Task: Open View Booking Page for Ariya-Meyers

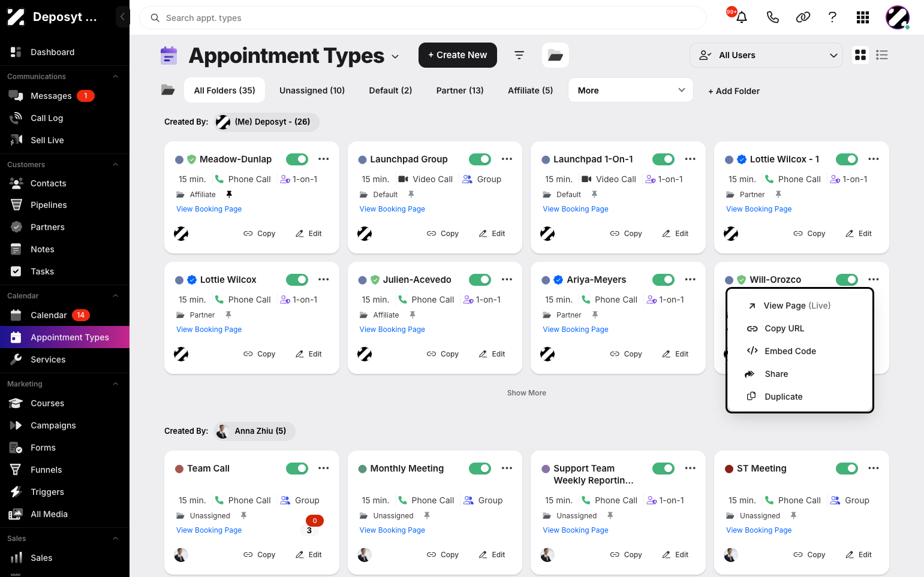Action: [x=576, y=330]
